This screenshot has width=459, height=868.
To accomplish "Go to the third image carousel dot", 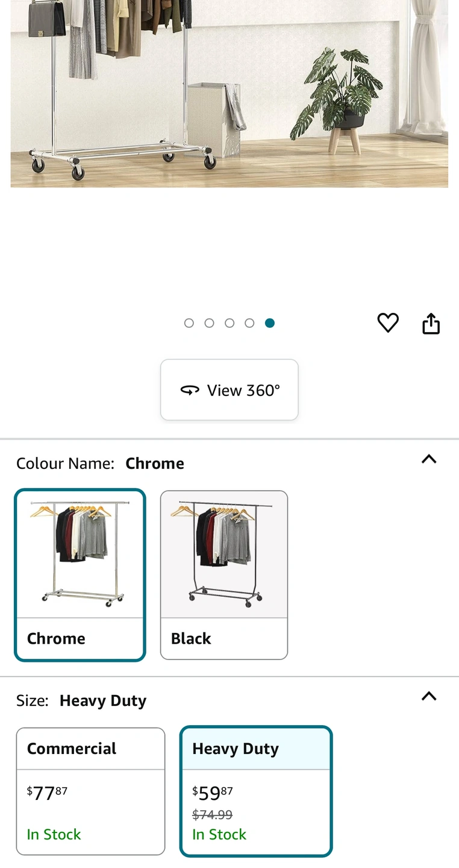I will pyautogui.click(x=230, y=323).
